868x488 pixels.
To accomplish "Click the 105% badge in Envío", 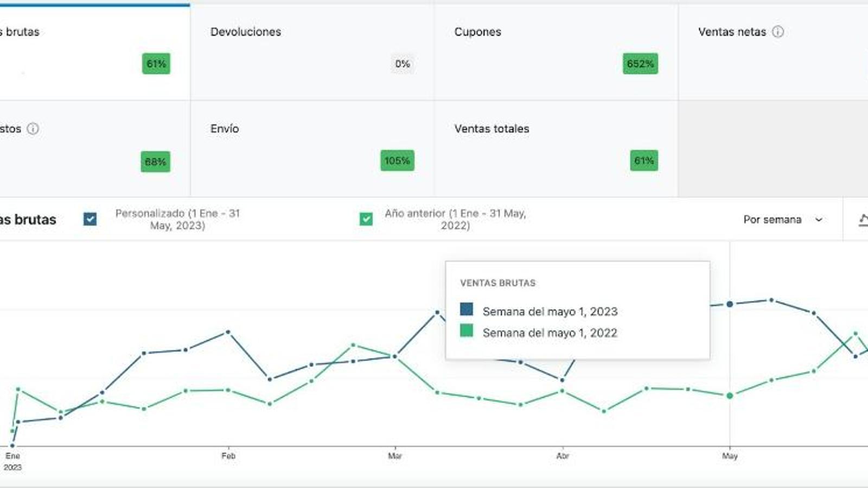I will (x=397, y=160).
